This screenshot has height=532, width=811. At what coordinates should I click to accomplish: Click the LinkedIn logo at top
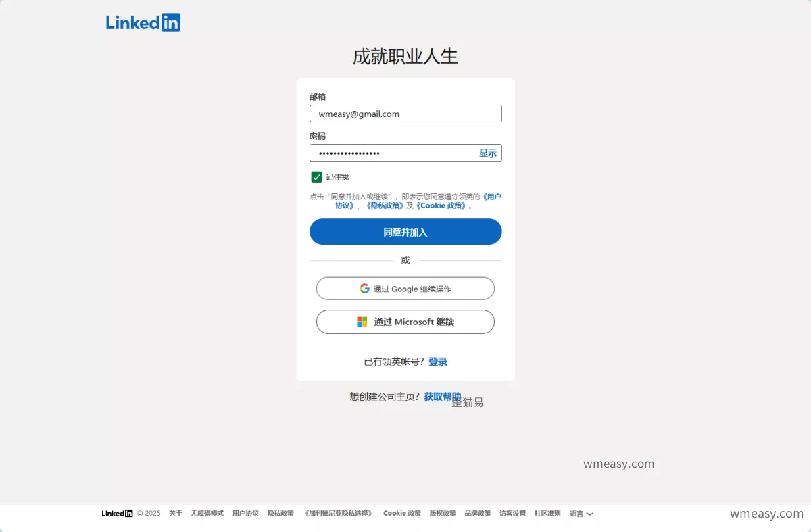pyautogui.click(x=143, y=22)
